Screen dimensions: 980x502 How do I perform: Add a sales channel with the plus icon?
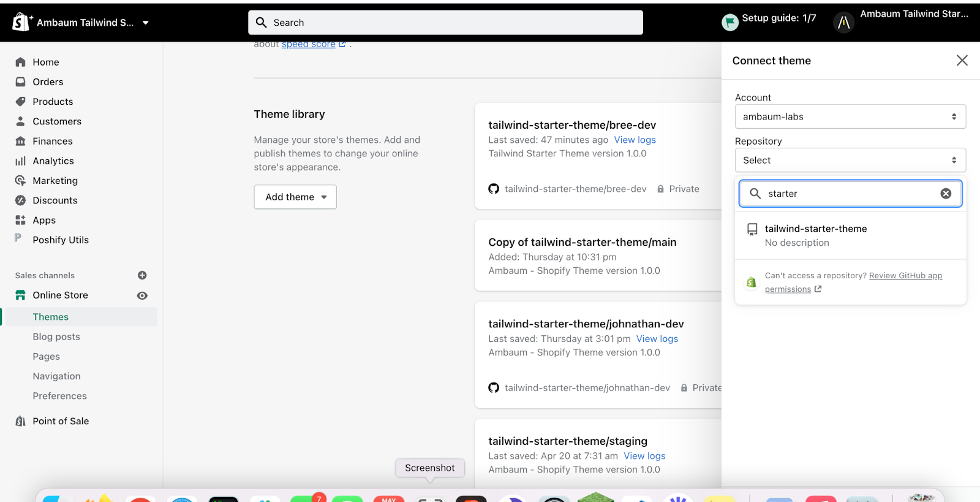click(142, 275)
